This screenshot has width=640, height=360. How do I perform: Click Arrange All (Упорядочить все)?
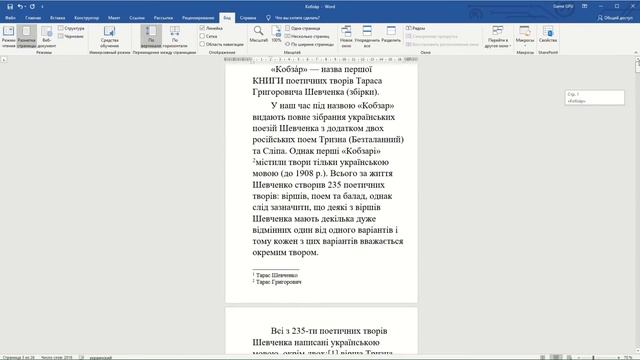367,36
